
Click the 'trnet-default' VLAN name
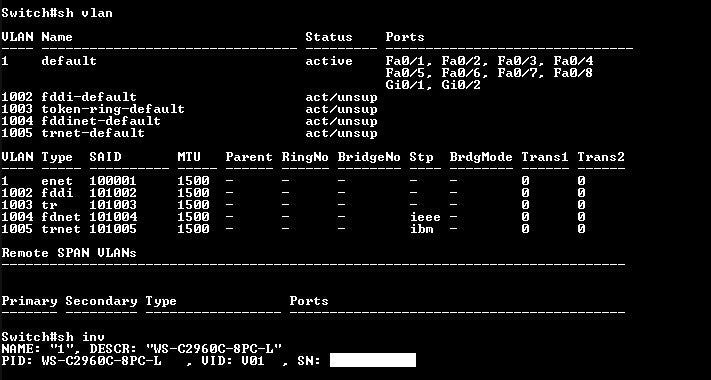coord(93,133)
